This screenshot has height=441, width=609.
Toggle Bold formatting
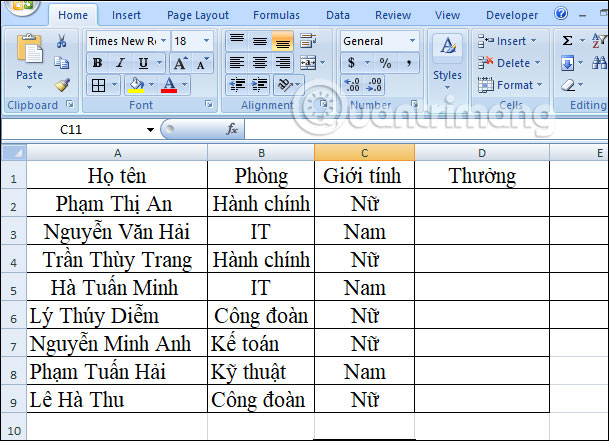[x=98, y=63]
